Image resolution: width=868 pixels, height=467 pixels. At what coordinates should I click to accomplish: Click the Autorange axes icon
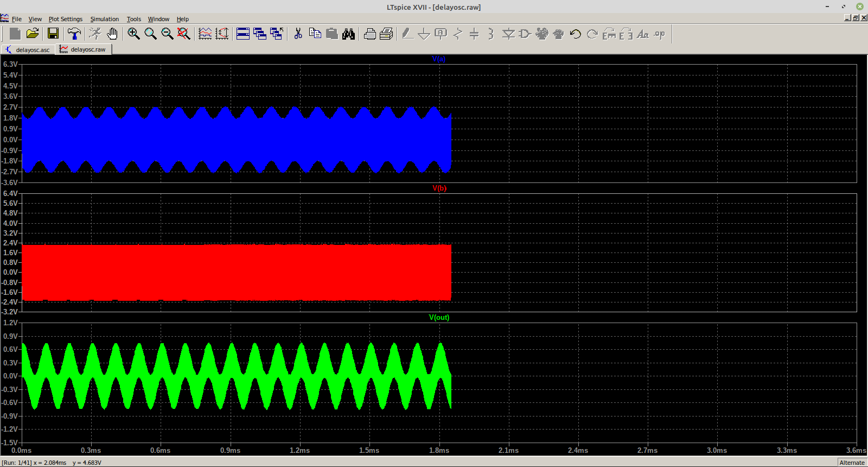click(222, 34)
